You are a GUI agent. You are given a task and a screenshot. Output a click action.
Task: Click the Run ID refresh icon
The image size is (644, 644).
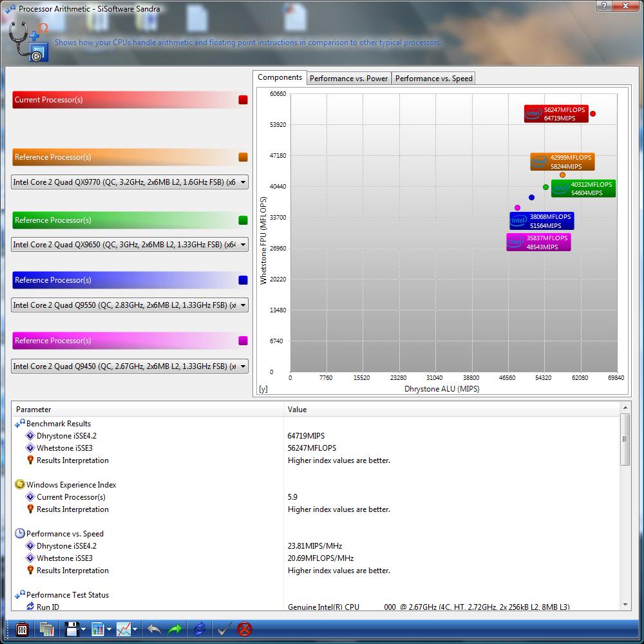(x=30, y=606)
